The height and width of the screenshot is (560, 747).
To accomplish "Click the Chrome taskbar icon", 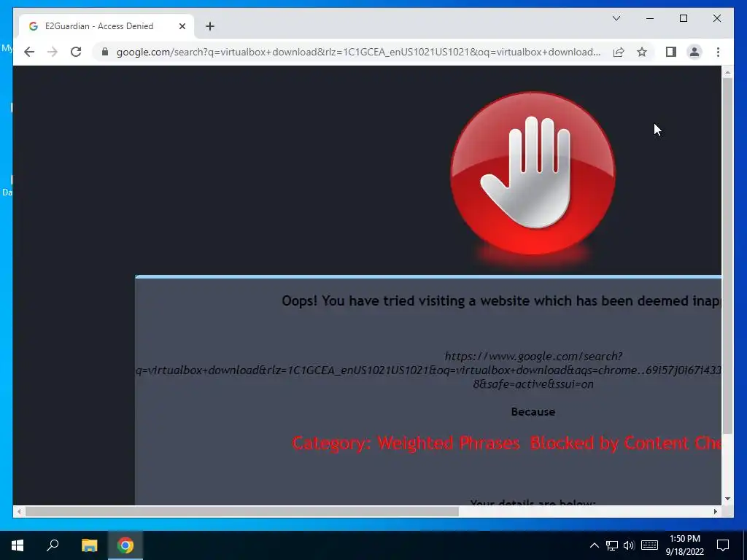I will 125,545.
